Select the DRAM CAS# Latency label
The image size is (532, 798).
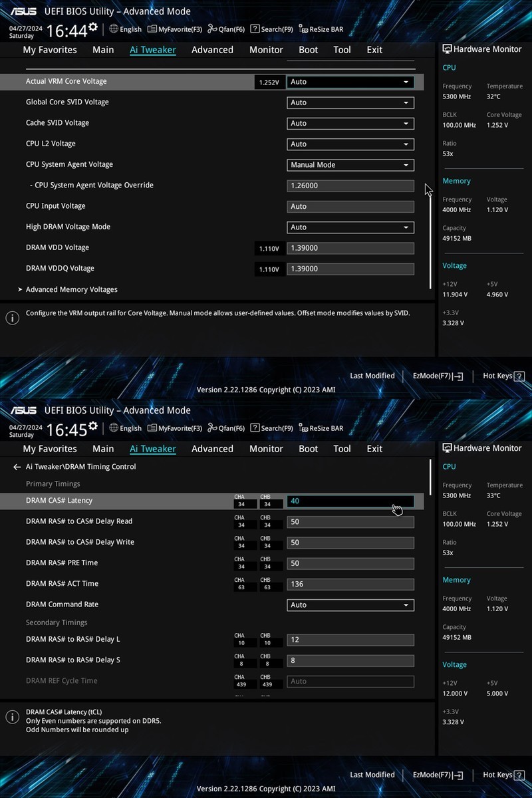pyautogui.click(x=59, y=501)
